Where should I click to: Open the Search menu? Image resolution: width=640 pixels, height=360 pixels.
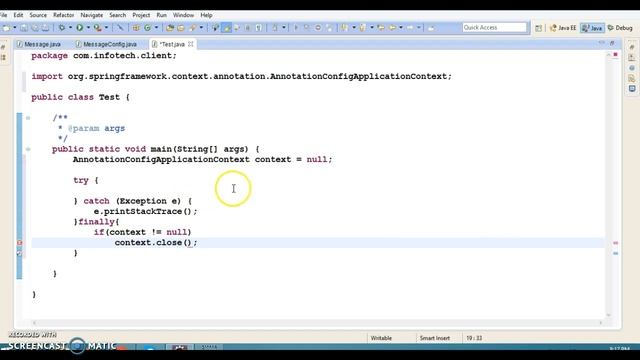pyautogui.click(x=118, y=15)
